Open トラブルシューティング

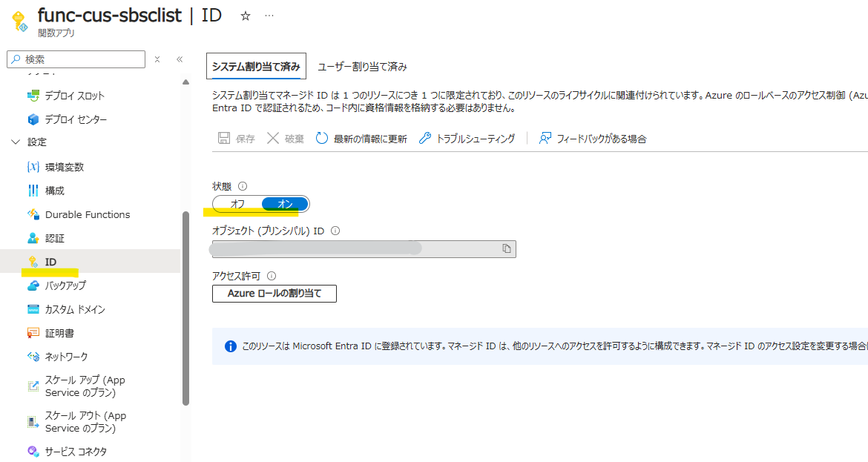tap(467, 139)
